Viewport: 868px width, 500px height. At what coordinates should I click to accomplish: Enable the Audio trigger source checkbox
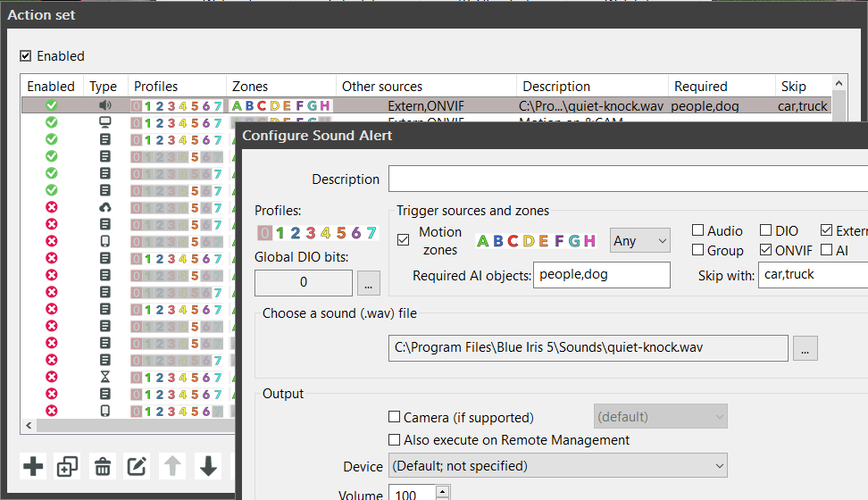pos(699,231)
